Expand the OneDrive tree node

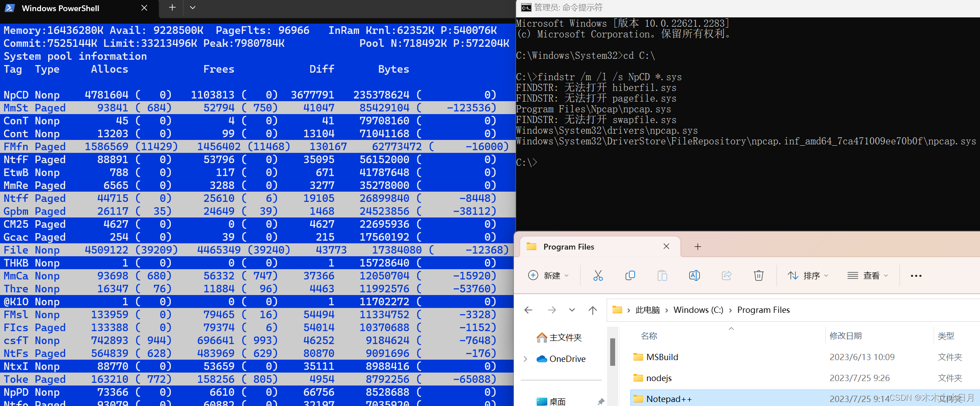[x=525, y=359]
